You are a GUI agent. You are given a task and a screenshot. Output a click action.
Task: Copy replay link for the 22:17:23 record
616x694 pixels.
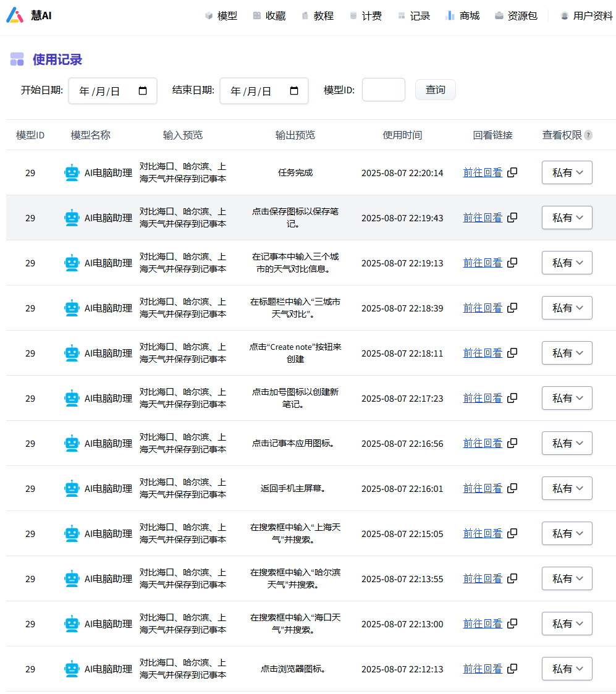pyautogui.click(x=512, y=398)
